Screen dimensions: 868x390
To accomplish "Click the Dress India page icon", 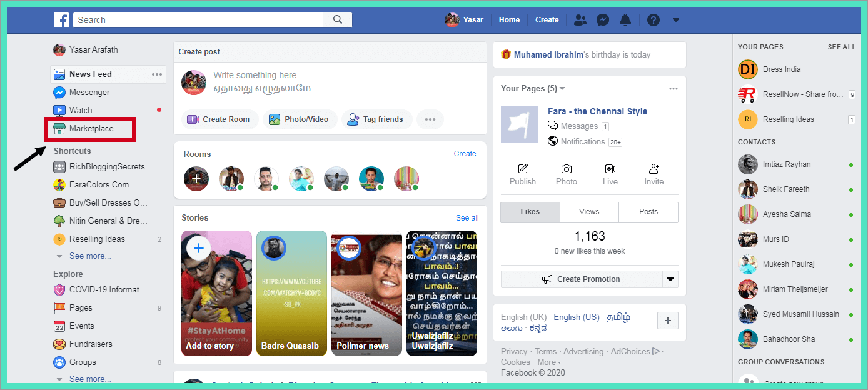I will 748,69.
